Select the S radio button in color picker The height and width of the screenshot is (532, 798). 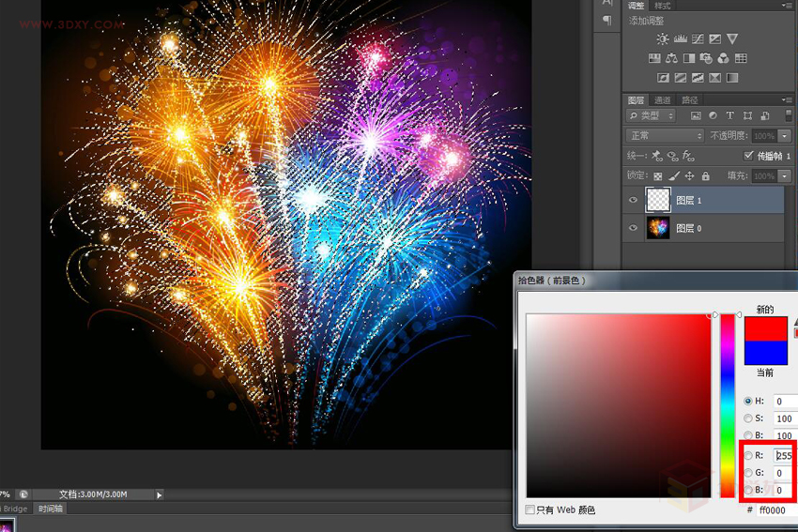[x=748, y=418]
